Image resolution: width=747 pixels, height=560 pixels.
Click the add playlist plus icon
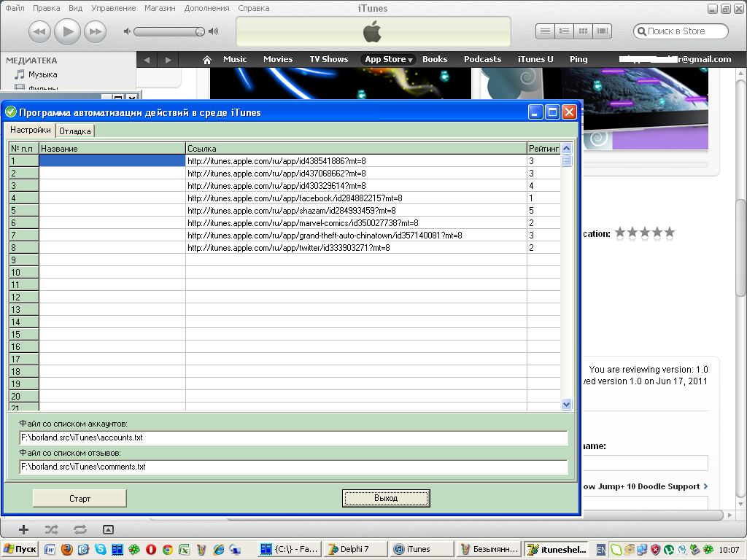pyautogui.click(x=23, y=529)
